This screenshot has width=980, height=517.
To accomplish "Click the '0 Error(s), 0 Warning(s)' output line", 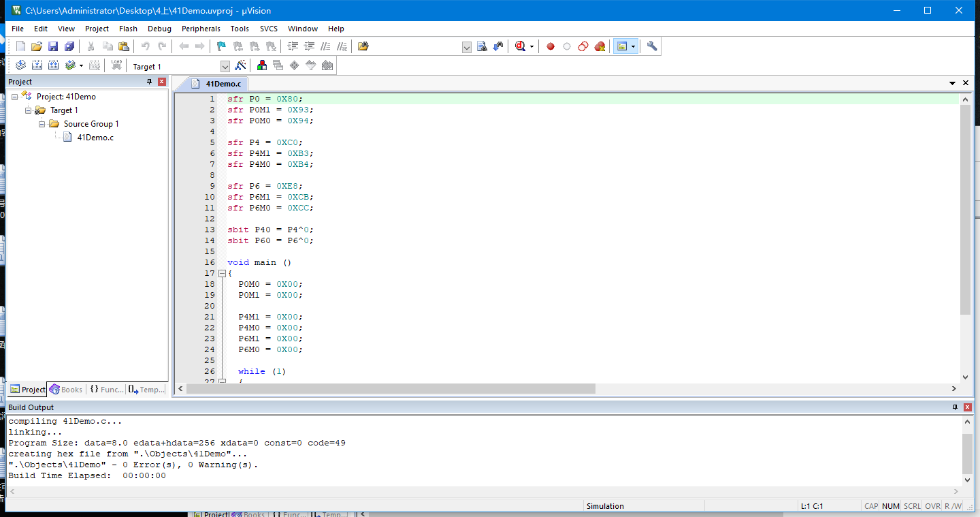I will click(133, 465).
